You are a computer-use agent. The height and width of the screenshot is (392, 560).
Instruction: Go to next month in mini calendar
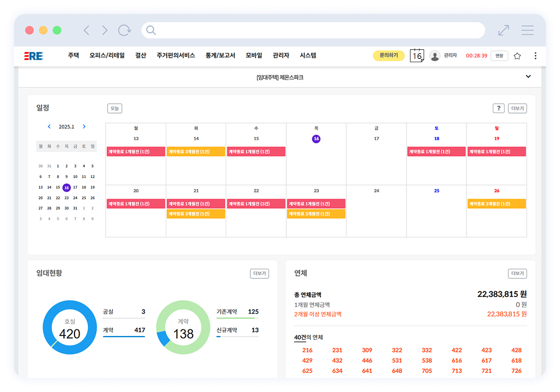tap(84, 127)
